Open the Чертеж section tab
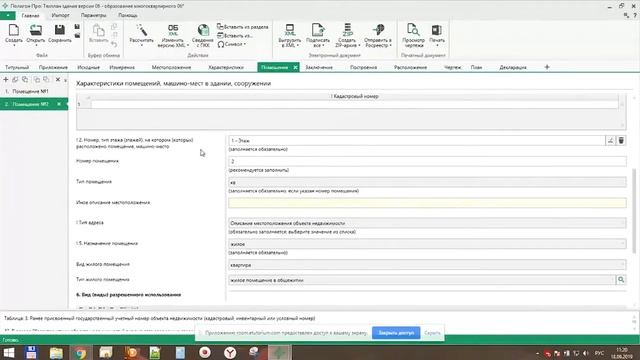Image resolution: width=640 pixels, height=360 pixels. [452, 67]
